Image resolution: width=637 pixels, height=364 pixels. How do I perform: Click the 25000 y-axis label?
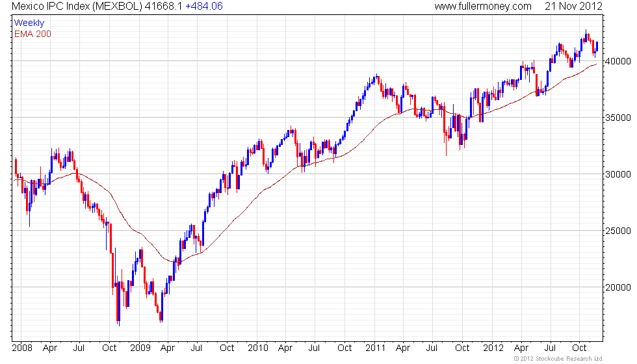point(618,231)
